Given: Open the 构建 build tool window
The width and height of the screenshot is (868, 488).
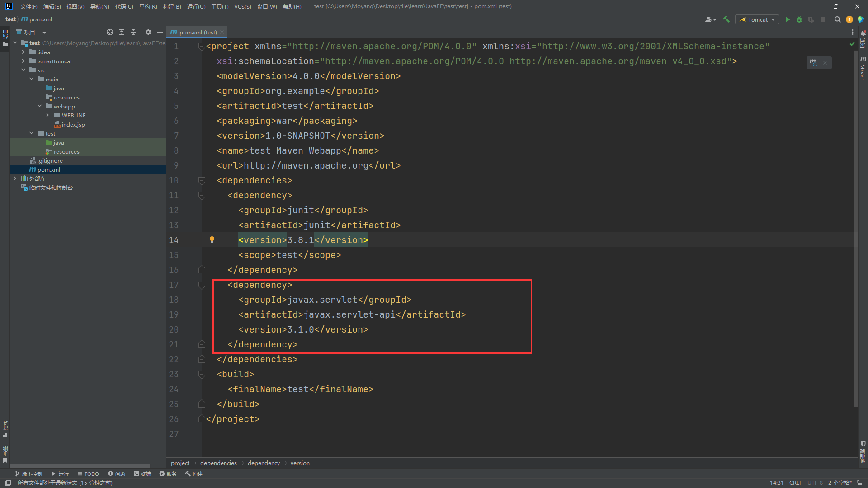Looking at the screenshot, I should pyautogui.click(x=194, y=474).
